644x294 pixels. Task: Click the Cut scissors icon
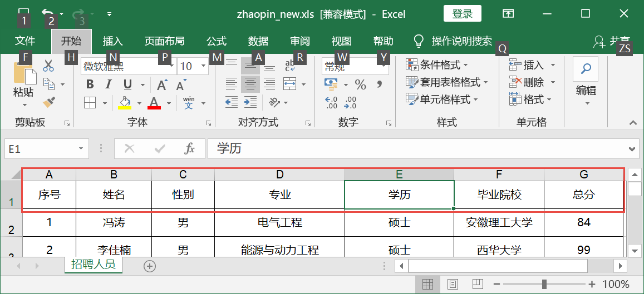[48, 66]
